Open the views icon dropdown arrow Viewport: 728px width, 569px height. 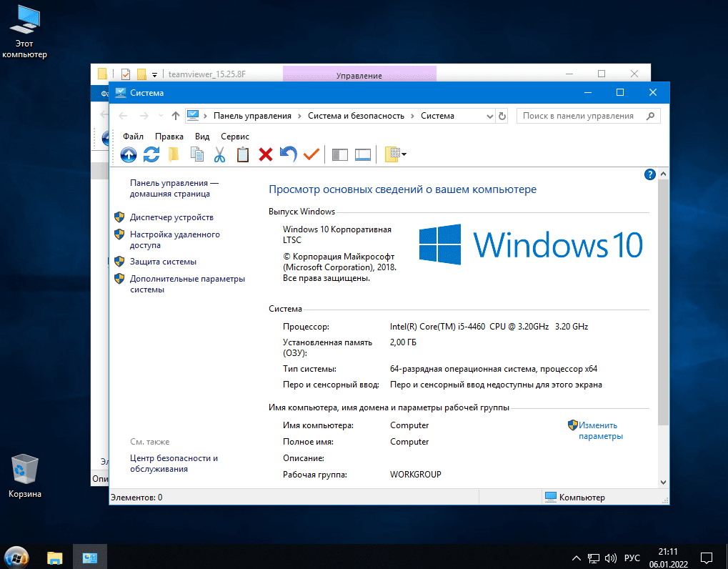click(x=404, y=154)
